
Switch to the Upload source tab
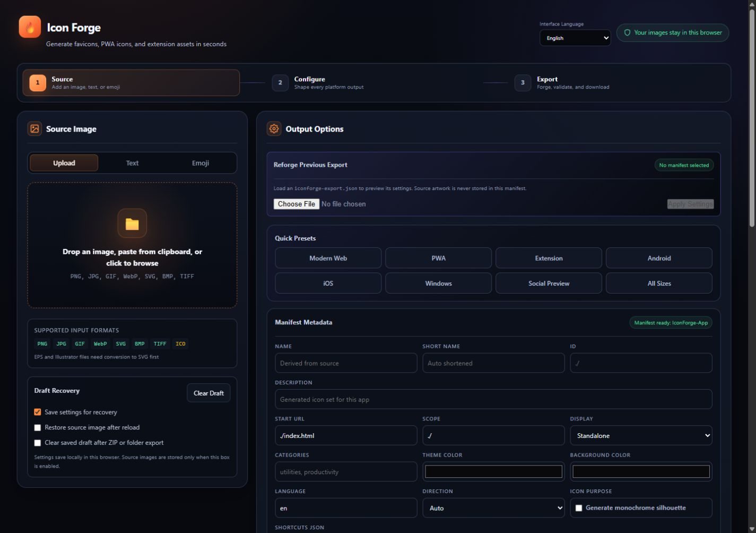coord(64,163)
